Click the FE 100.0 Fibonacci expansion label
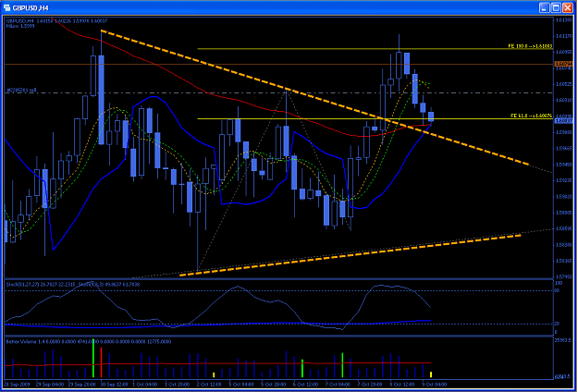Screen dimensions: 578x392 click(530, 46)
